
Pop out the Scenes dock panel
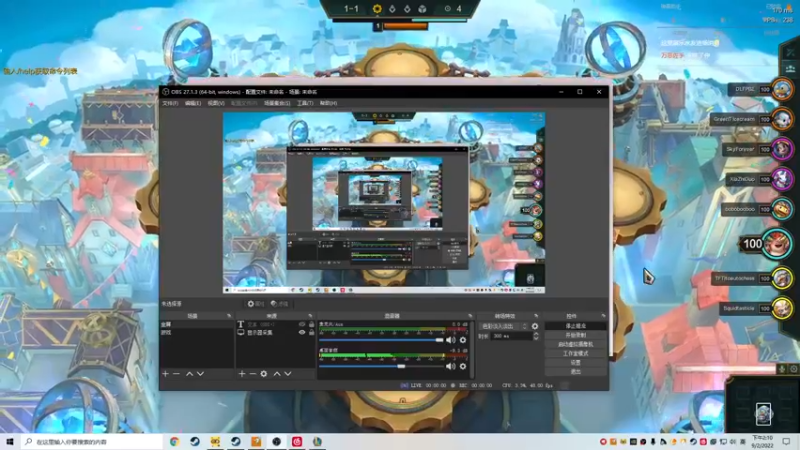(x=229, y=316)
